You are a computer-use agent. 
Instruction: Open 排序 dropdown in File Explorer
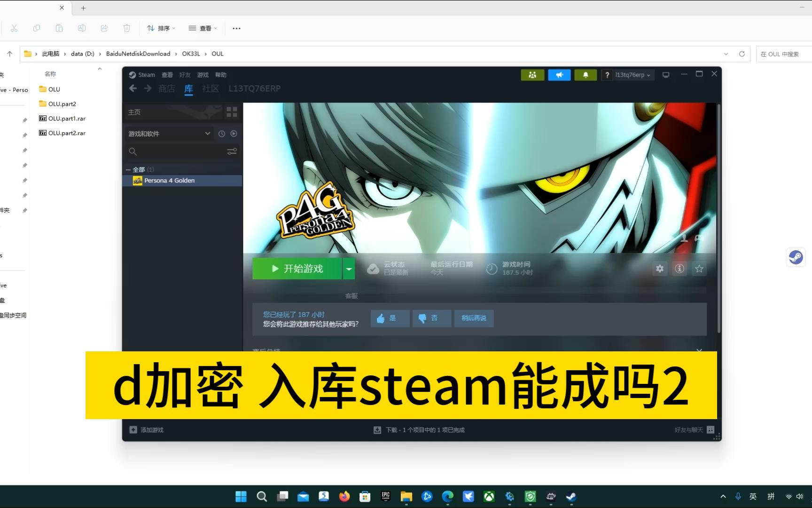pos(161,28)
